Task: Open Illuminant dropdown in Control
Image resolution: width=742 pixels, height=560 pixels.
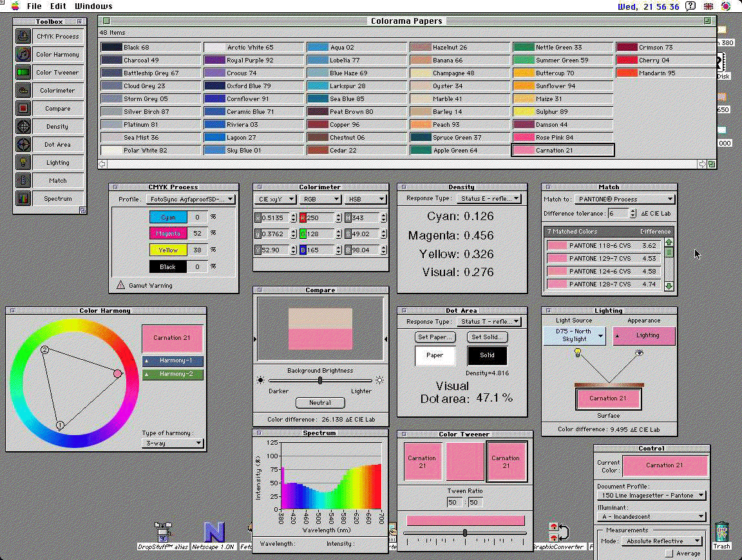Action: pyautogui.click(x=652, y=516)
